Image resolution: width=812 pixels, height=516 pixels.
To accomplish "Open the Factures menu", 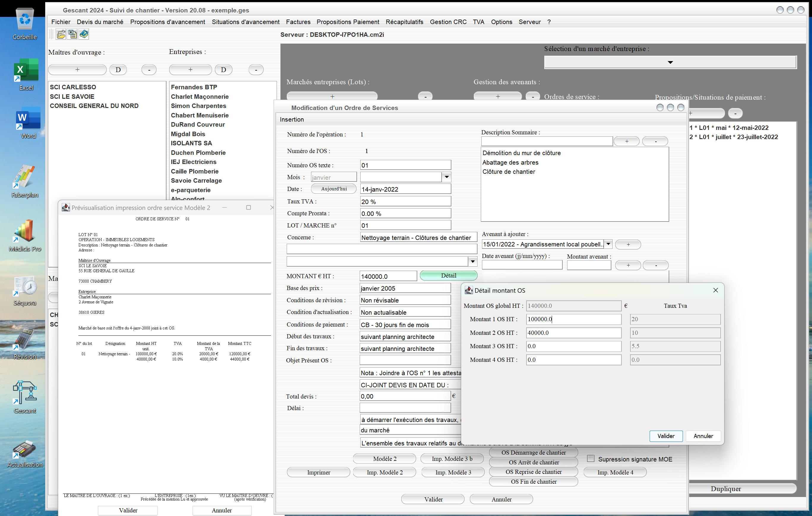I will [x=298, y=22].
